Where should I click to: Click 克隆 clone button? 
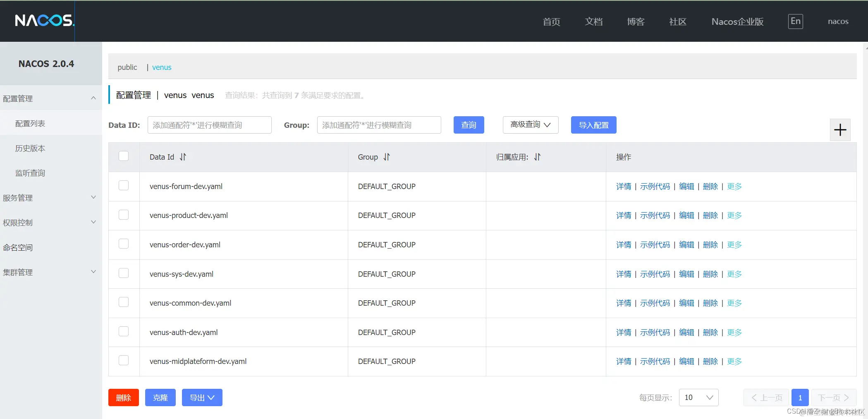(160, 397)
